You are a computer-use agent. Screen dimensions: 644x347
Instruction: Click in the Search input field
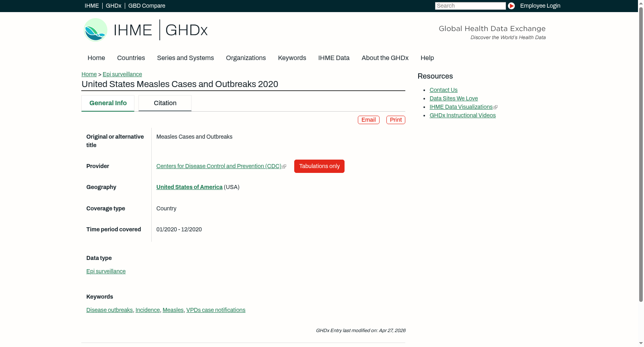click(x=470, y=6)
